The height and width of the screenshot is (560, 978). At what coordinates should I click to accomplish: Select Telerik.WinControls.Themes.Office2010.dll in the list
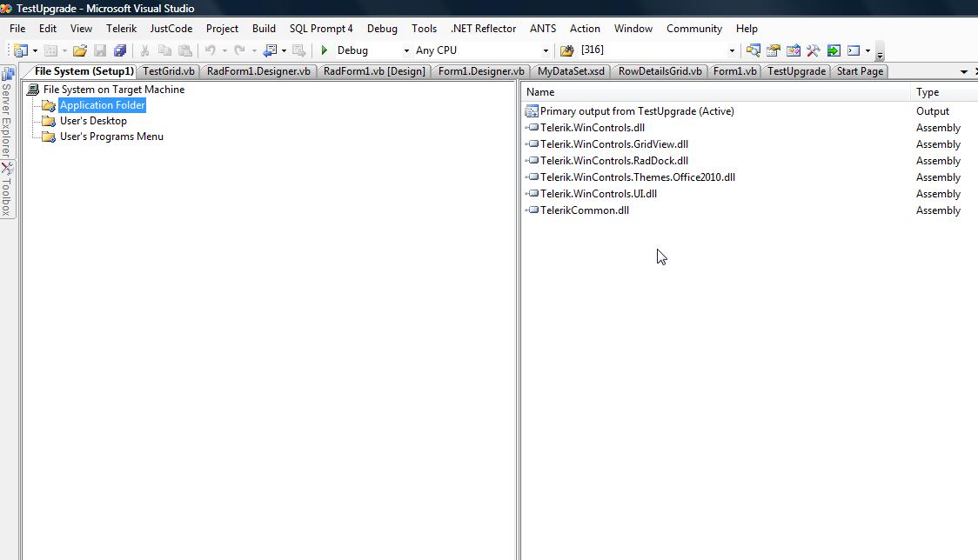[x=638, y=177]
